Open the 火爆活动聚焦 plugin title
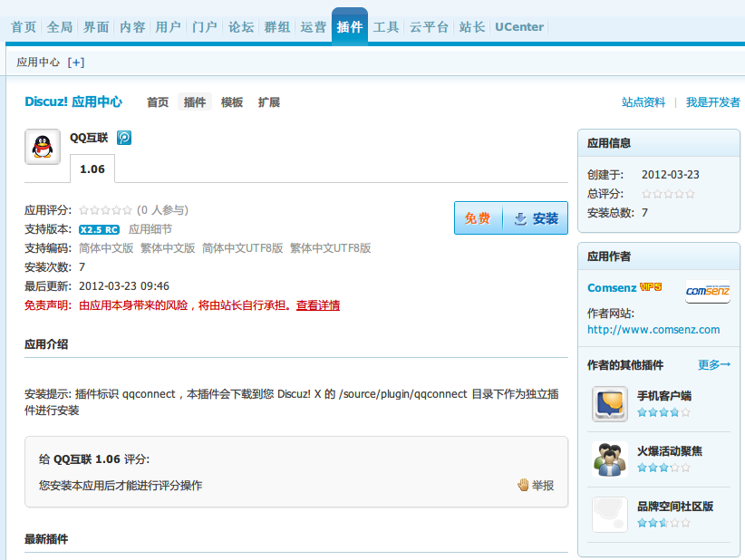This screenshot has height=560, width=745. pyautogui.click(x=670, y=450)
